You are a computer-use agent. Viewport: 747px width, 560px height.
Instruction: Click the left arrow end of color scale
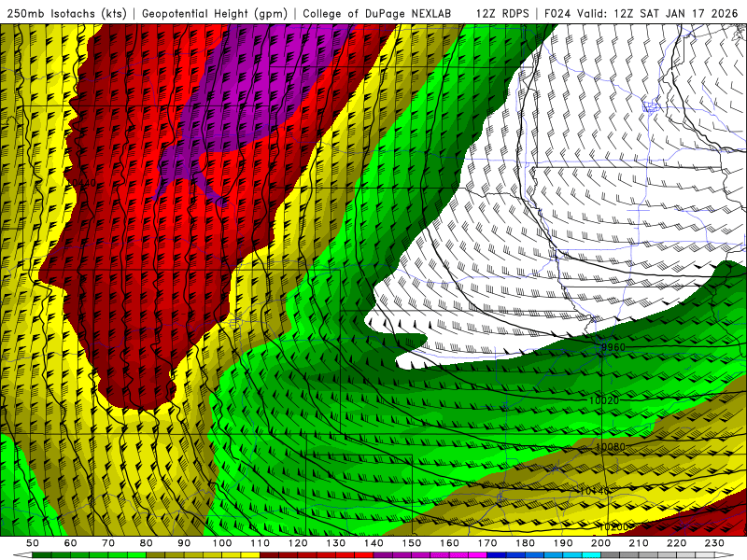tap(22, 554)
